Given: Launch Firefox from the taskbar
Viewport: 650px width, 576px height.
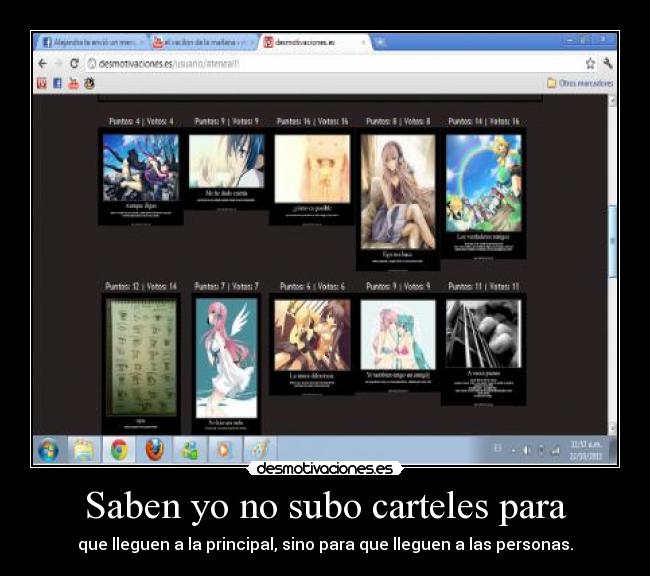Looking at the screenshot, I should 155,450.
